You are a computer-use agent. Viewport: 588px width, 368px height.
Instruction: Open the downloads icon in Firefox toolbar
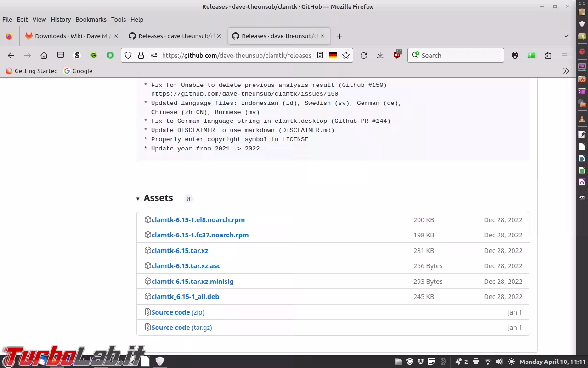click(380, 55)
